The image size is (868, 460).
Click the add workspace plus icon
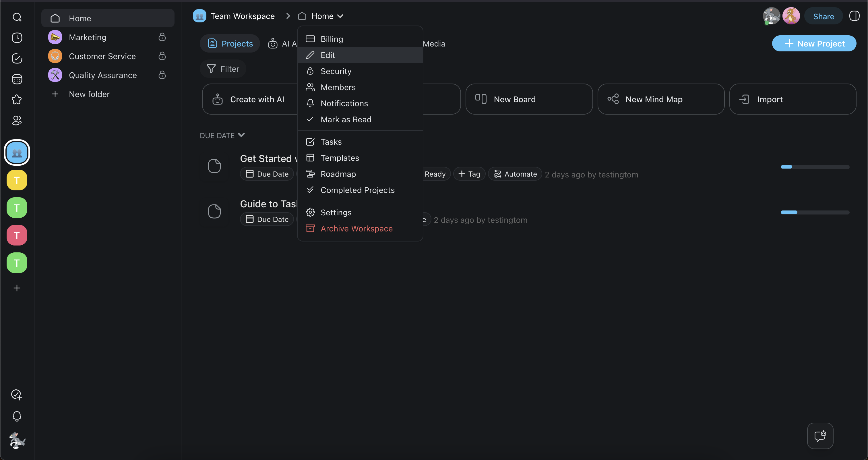click(x=17, y=288)
